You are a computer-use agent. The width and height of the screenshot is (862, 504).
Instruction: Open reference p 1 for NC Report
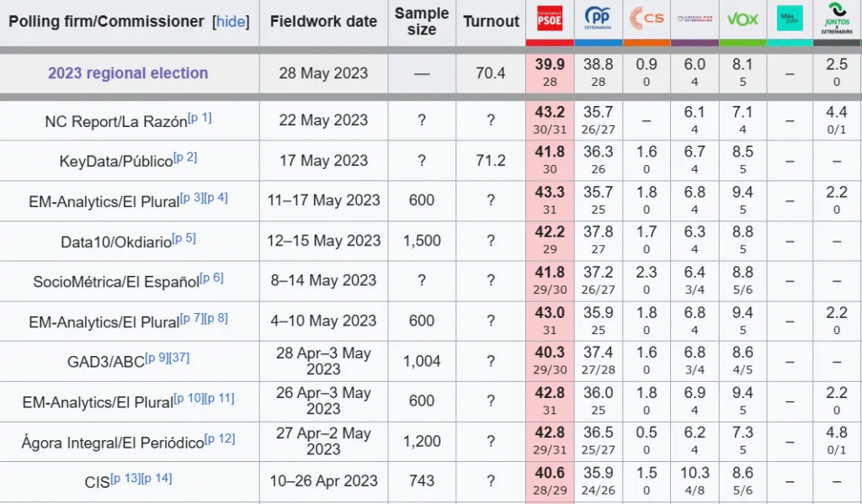(200, 118)
